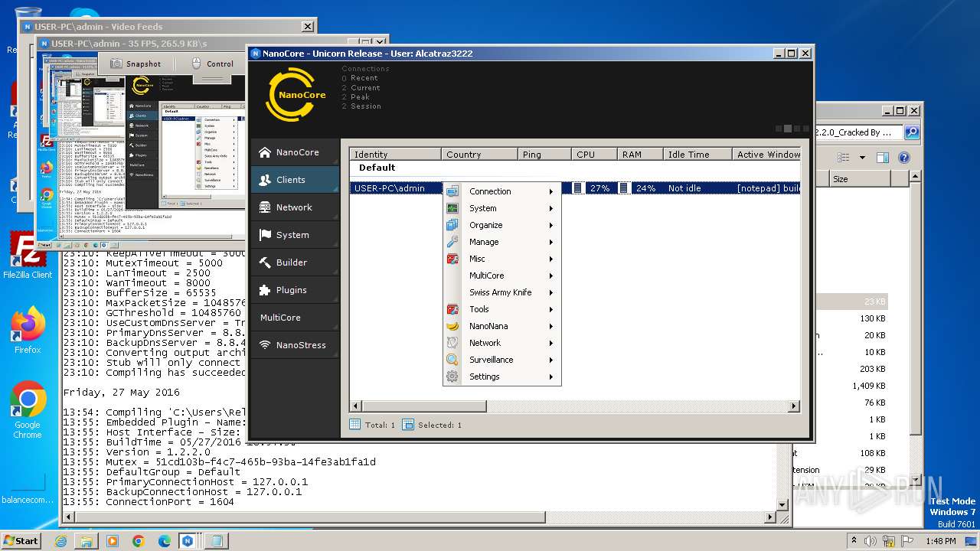Viewport: 980px width, 551px height.
Task: Expand the Settings submenu arrow
Action: click(x=550, y=377)
